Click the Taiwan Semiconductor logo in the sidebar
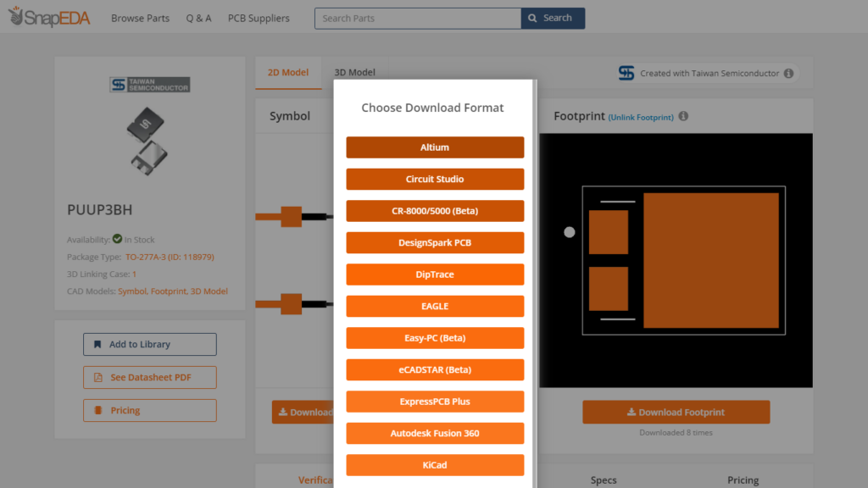Image resolution: width=868 pixels, height=488 pixels. (x=149, y=85)
